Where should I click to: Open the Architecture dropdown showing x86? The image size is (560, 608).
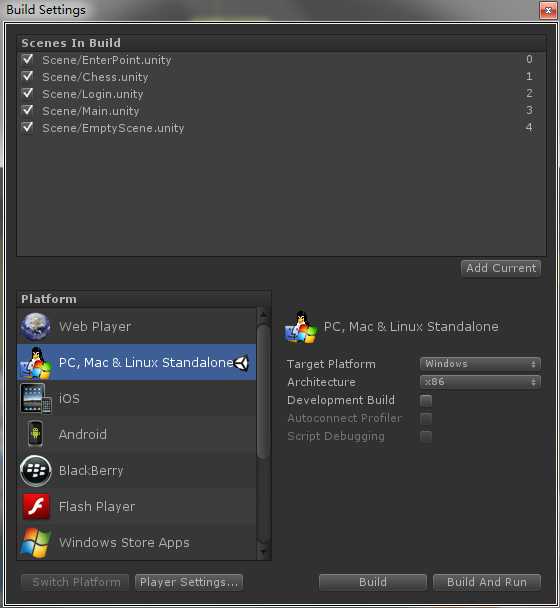[480, 382]
